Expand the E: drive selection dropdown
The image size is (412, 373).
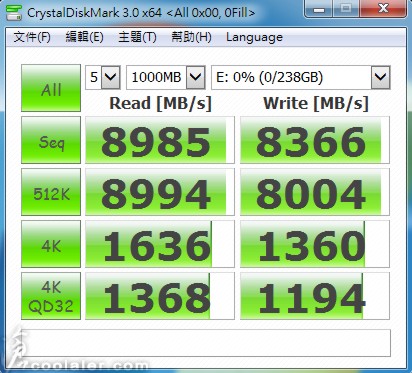coord(380,77)
